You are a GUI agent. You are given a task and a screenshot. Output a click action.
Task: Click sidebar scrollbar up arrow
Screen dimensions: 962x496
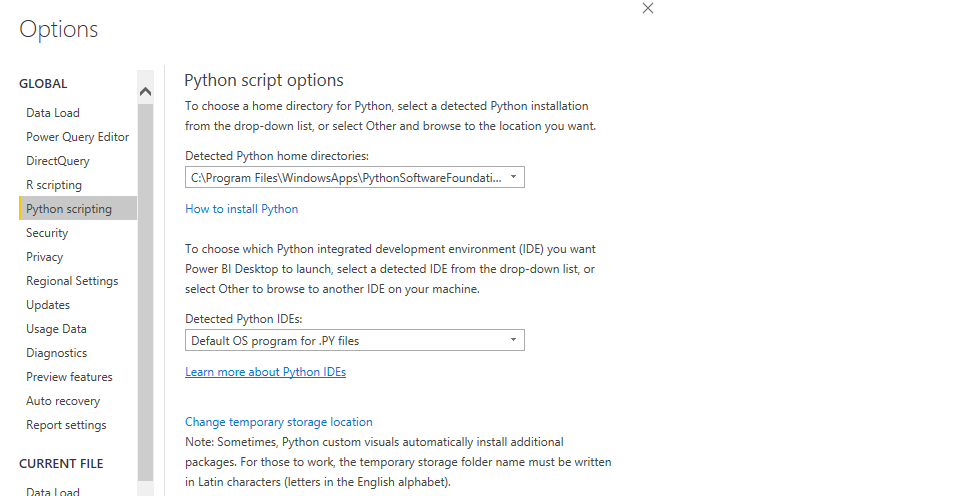click(x=145, y=91)
